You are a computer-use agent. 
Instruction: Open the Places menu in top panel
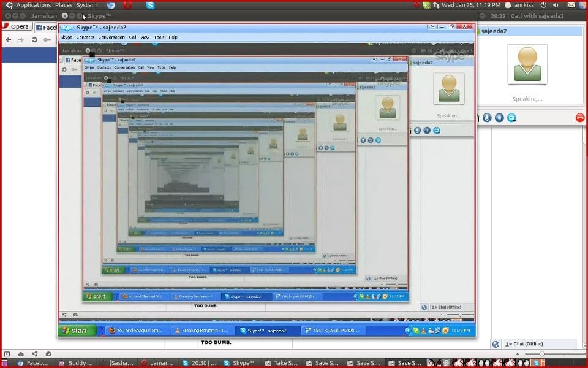pos(64,5)
